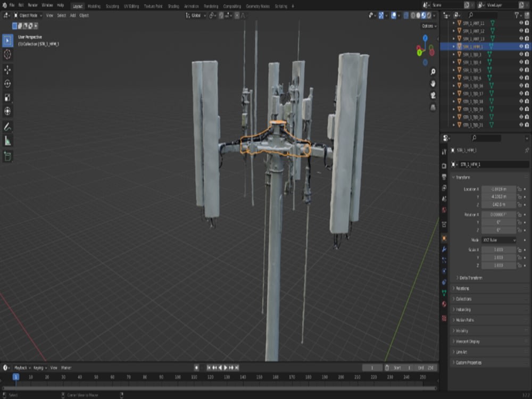
Task: Switch to the Geometry Nodes workspace tab
Action: click(257, 6)
